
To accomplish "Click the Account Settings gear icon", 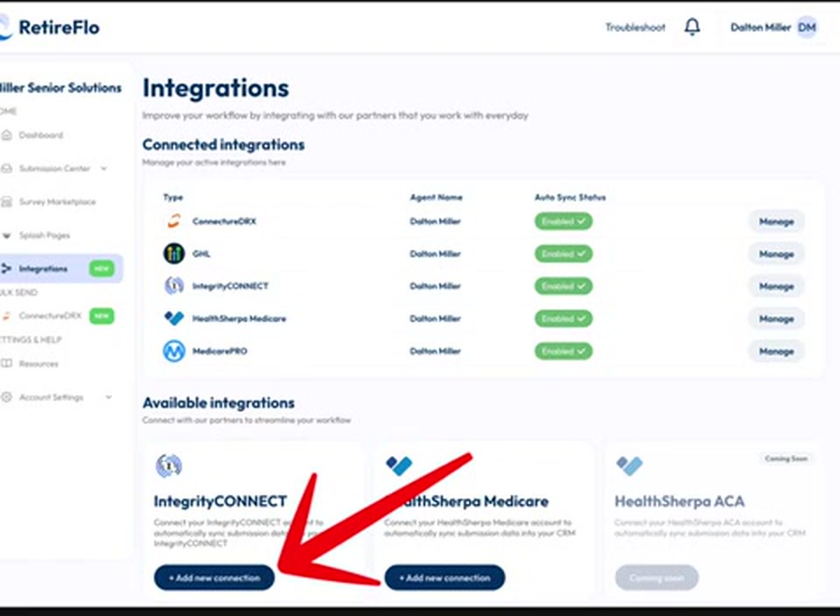I will click(6, 397).
